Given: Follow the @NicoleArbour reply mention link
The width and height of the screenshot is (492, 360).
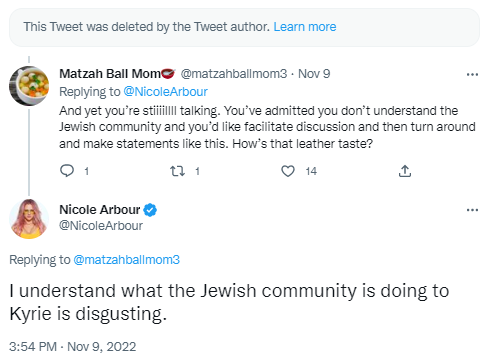Looking at the screenshot, I should [x=165, y=92].
